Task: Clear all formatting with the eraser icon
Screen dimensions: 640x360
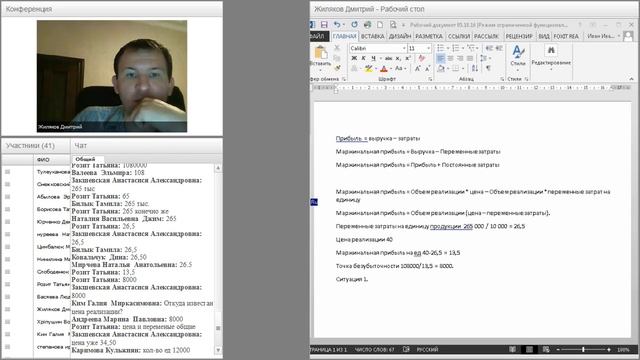Action: tap(422, 58)
